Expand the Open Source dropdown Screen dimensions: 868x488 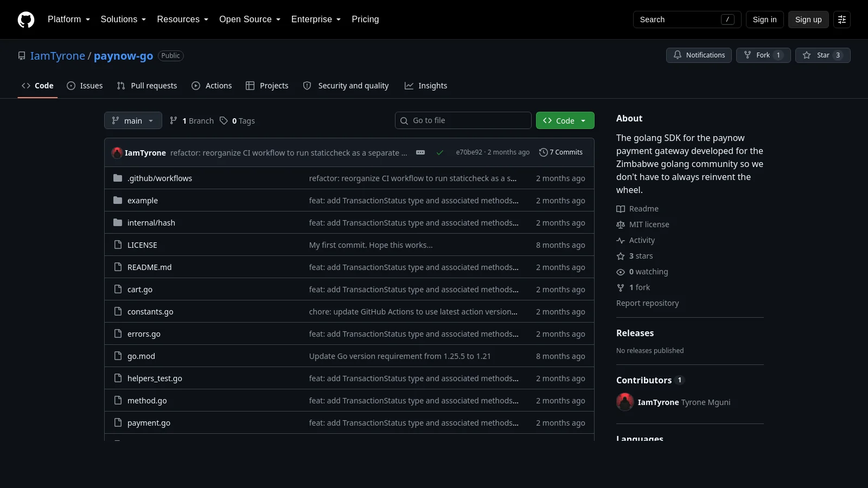click(250, 20)
